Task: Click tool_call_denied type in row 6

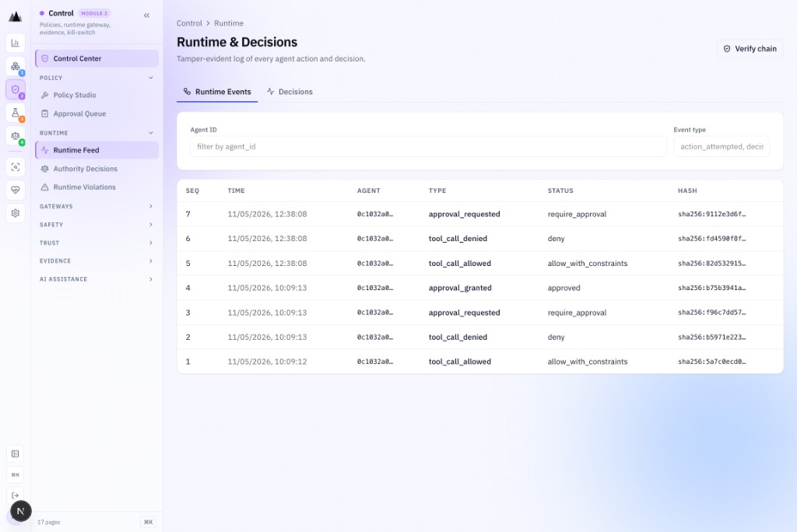Action: click(458, 239)
